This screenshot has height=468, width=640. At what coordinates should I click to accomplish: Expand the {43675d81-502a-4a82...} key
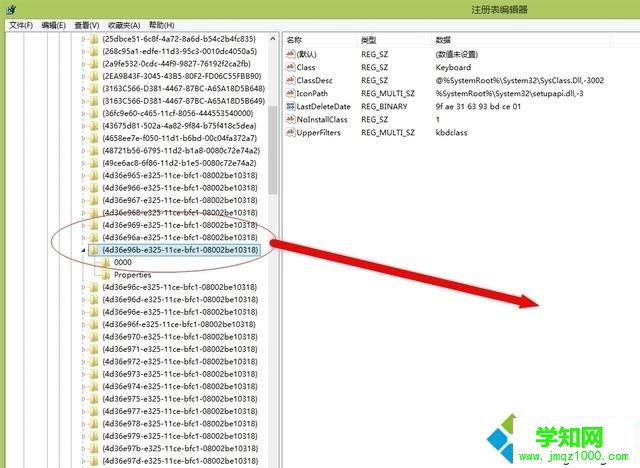(84, 126)
